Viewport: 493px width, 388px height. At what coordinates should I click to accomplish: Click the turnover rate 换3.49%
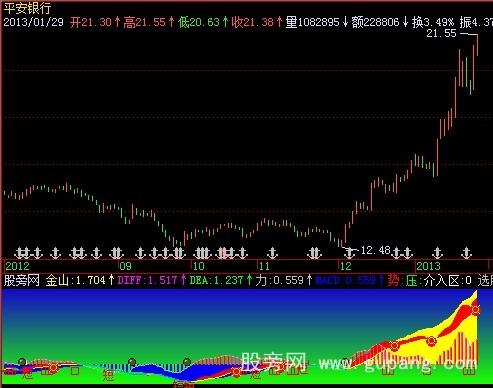coord(433,22)
